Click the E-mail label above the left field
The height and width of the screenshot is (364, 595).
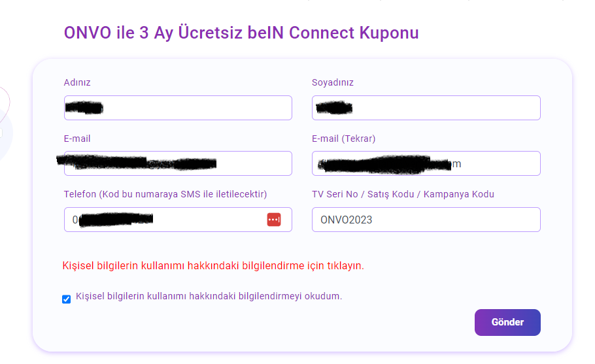click(x=77, y=139)
